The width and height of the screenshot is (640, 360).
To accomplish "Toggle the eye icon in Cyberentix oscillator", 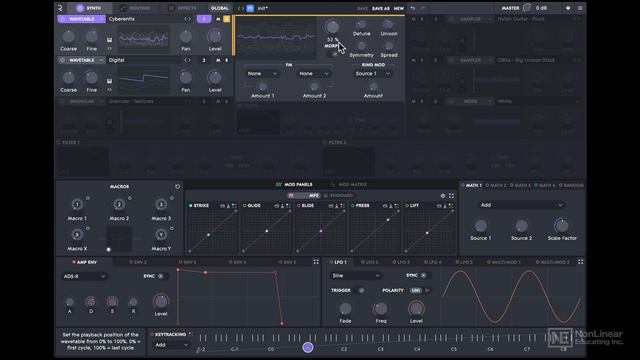I will [x=109, y=49].
